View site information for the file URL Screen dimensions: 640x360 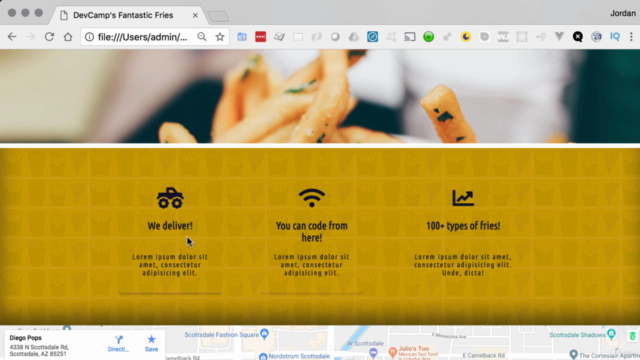pos(89,37)
